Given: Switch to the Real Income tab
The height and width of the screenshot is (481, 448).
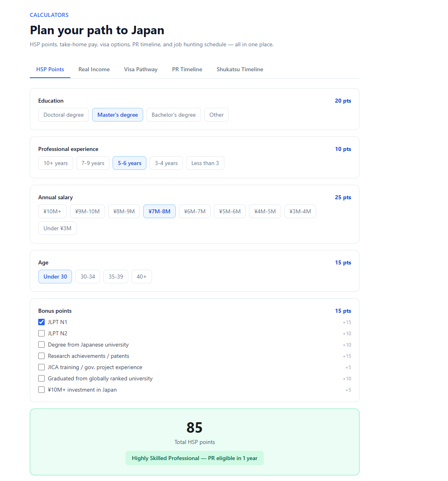Looking at the screenshot, I should pyautogui.click(x=94, y=69).
